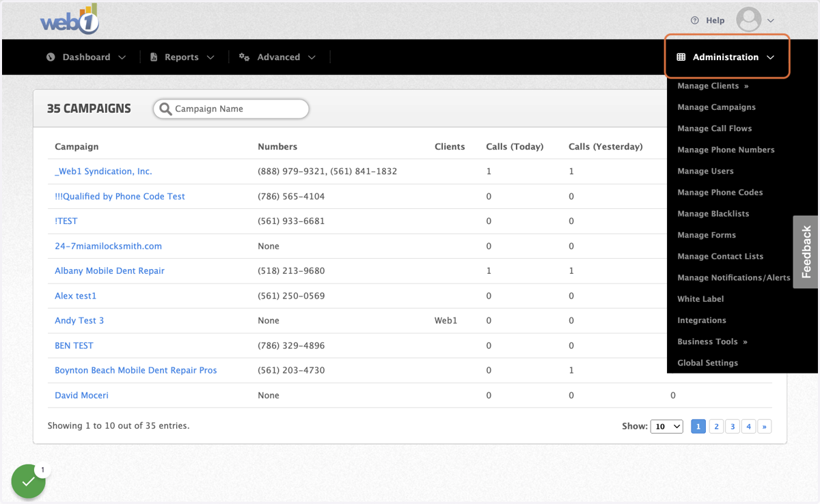Focus the Campaign Name search field
This screenshot has height=504, width=820.
click(231, 109)
